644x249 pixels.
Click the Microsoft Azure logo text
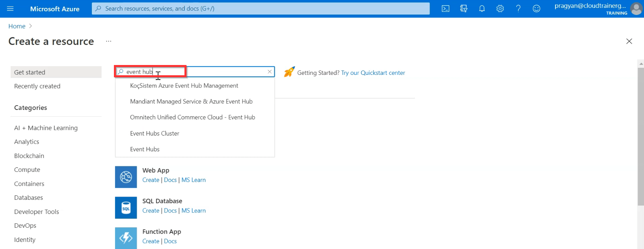pyautogui.click(x=55, y=9)
